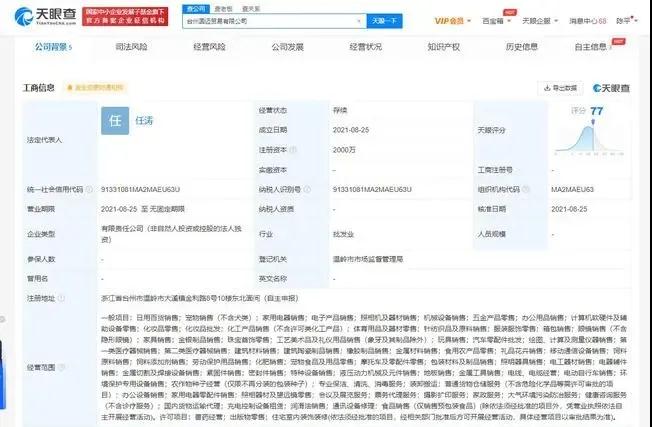Switch to the 公司发展 tab
This screenshot has height=427, width=652.
(287, 47)
